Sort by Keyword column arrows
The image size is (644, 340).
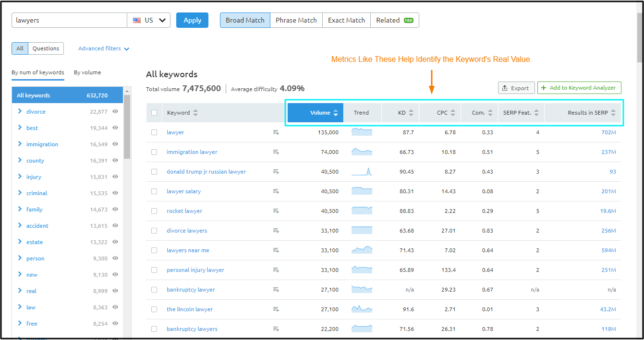tap(195, 113)
